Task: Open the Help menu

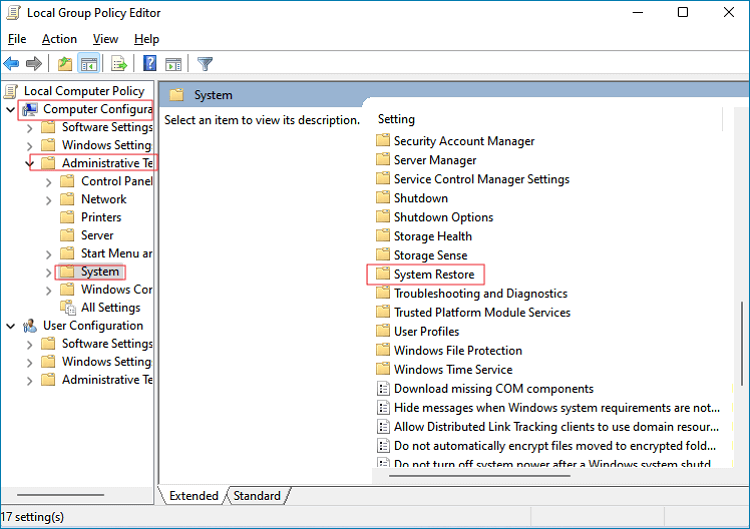Action: 146,39
